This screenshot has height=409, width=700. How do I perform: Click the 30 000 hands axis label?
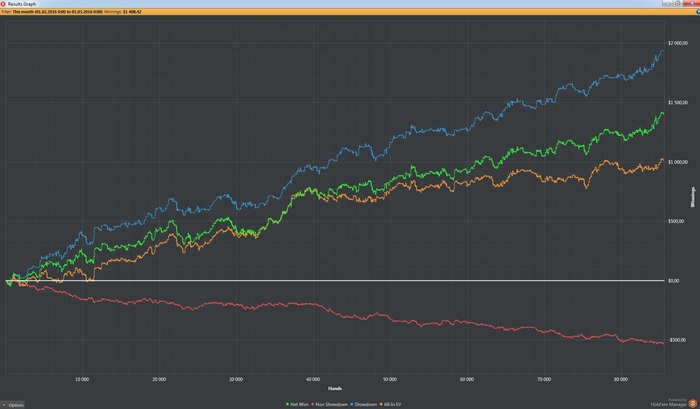point(236,380)
